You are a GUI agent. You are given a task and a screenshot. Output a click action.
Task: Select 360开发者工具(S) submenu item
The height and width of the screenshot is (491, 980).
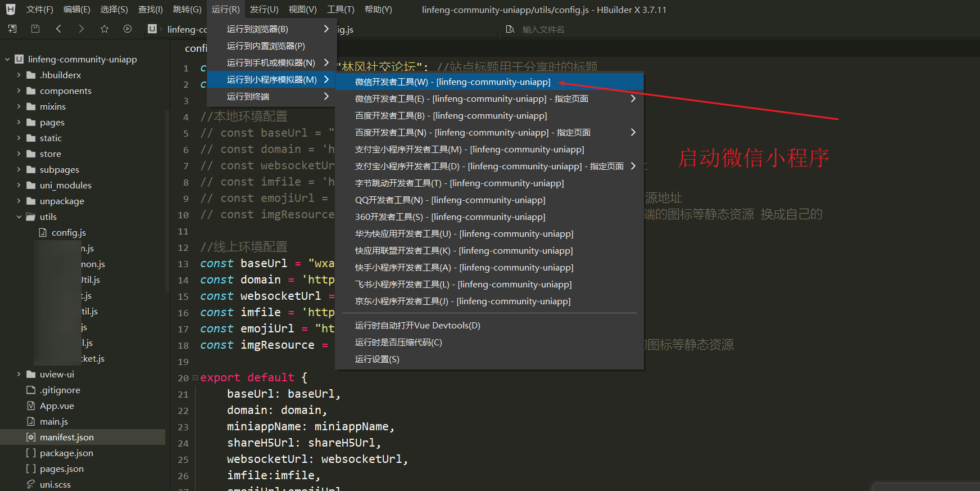point(489,217)
